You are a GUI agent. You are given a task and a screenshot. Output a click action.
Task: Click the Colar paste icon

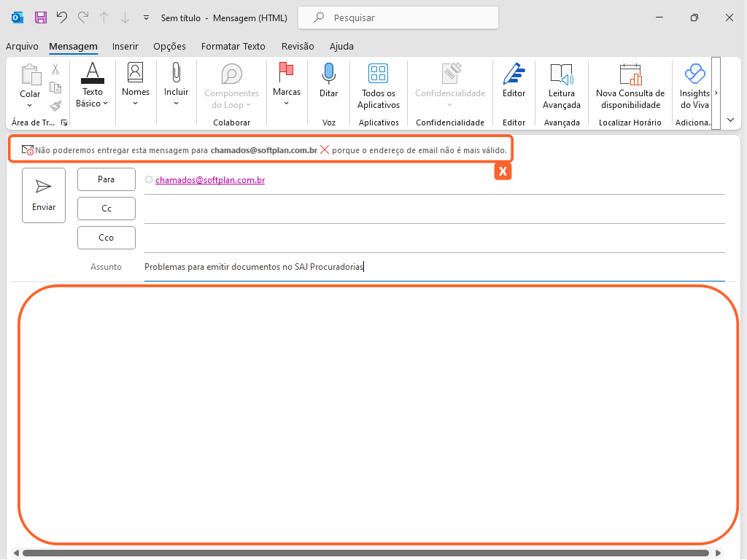click(x=31, y=75)
